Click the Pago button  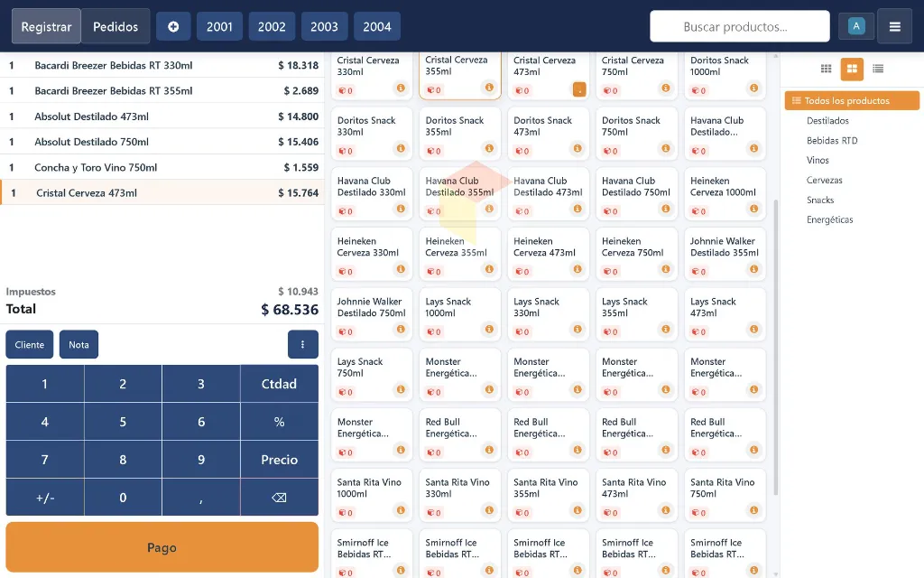click(x=162, y=547)
